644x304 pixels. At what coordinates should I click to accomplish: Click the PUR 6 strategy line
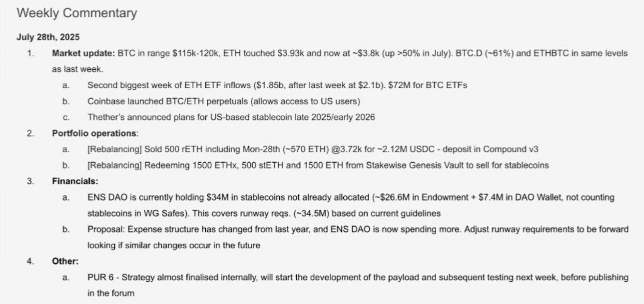pyautogui.click(x=357, y=277)
